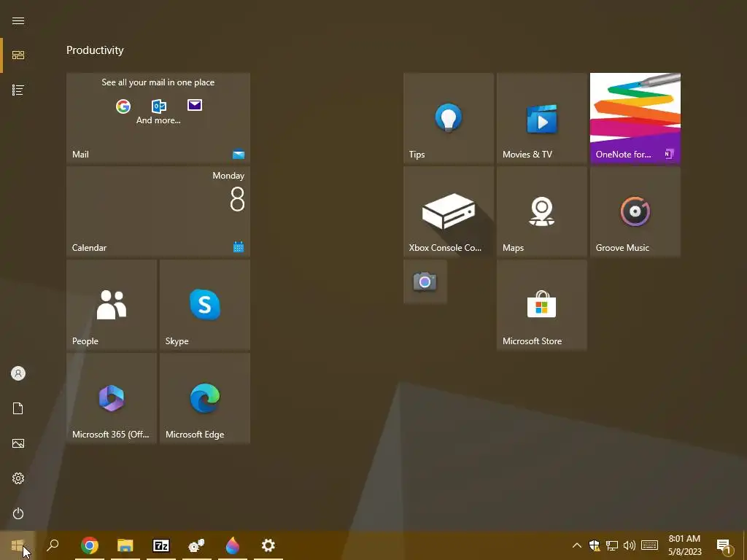Launch the Groove Music tile
Screen dimensions: 747x560
pos(635,211)
